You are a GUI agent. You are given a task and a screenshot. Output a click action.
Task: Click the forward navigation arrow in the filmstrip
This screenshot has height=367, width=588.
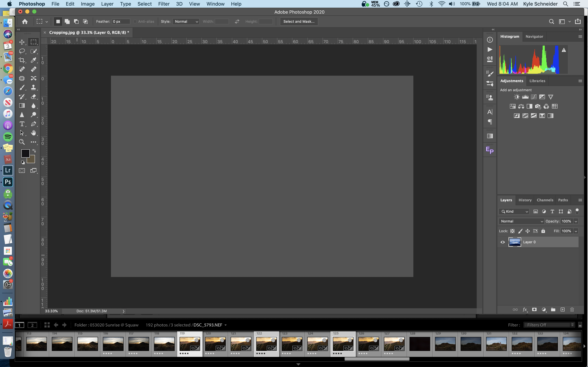(64, 325)
